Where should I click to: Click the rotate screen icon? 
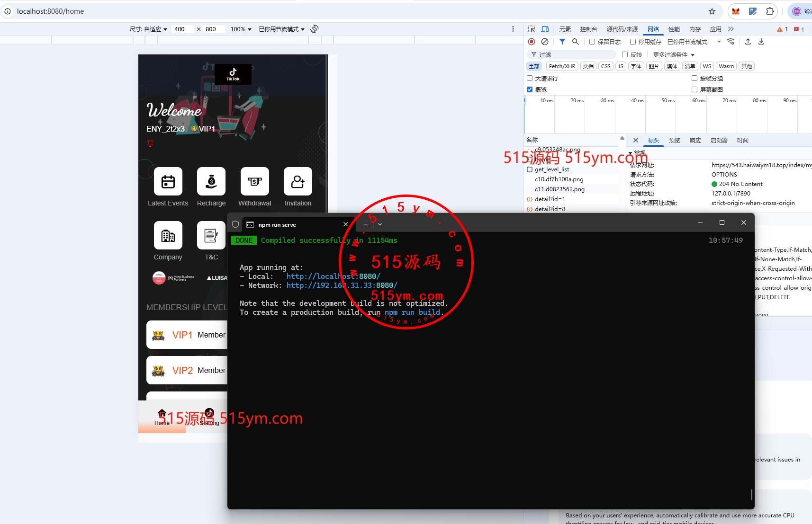pos(315,29)
